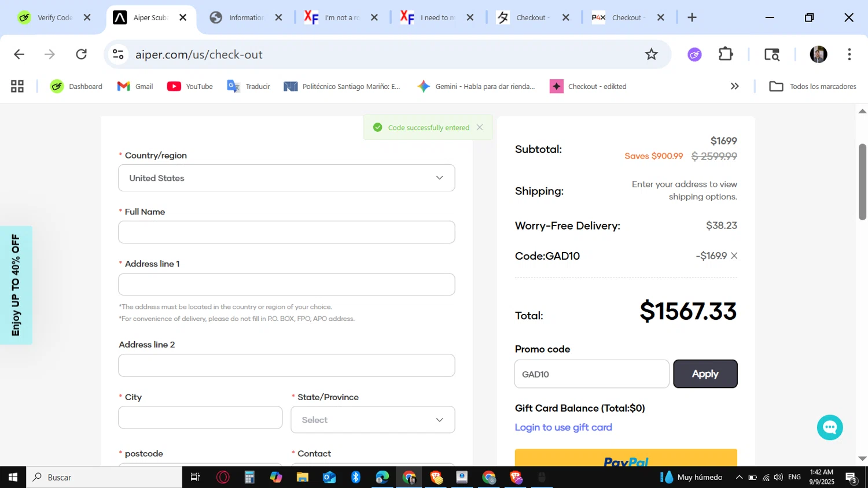The height and width of the screenshot is (488, 868).
Task: Open the State/Province Select dropdown
Action: [x=373, y=420]
